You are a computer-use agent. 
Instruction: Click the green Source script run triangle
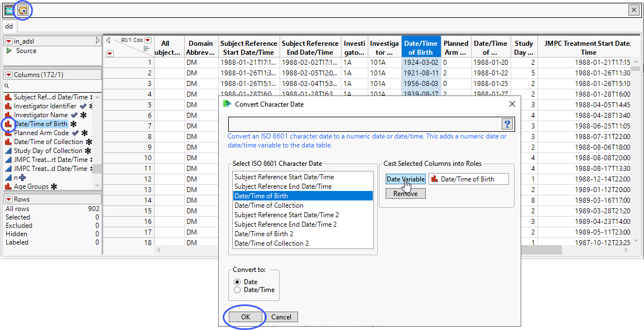tap(9, 51)
